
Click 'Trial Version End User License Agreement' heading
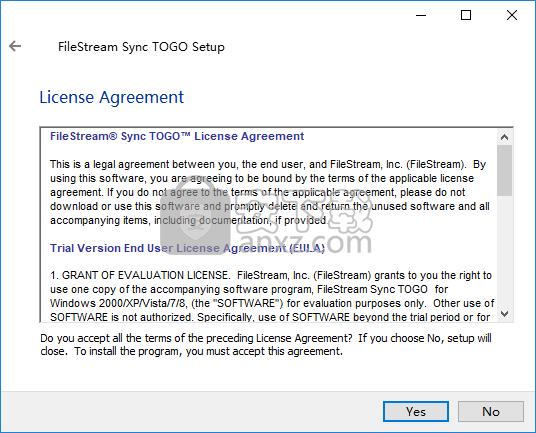(x=187, y=248)
